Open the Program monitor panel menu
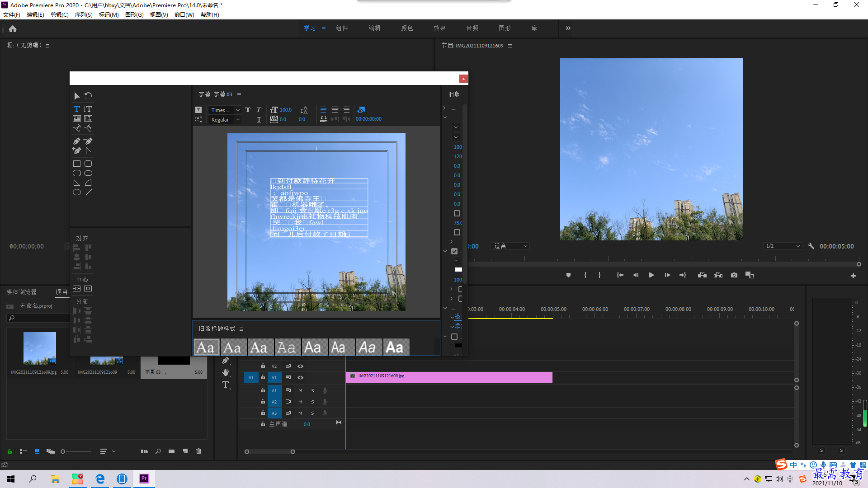Viewport: 868px width, 488px height. coord(510,46)
